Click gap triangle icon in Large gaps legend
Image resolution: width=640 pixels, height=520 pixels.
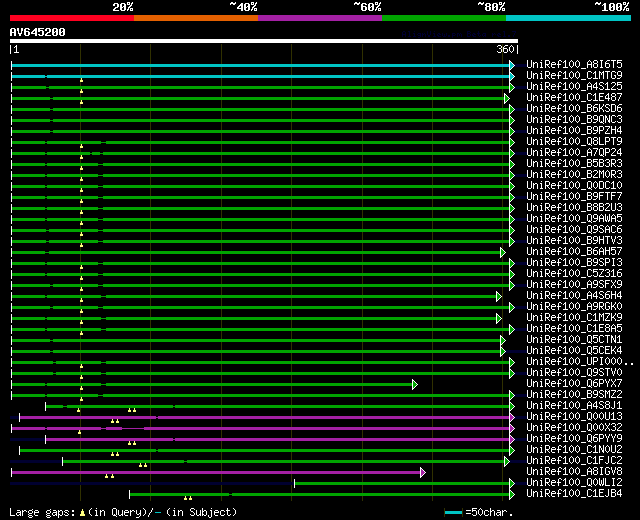[82, 512]
